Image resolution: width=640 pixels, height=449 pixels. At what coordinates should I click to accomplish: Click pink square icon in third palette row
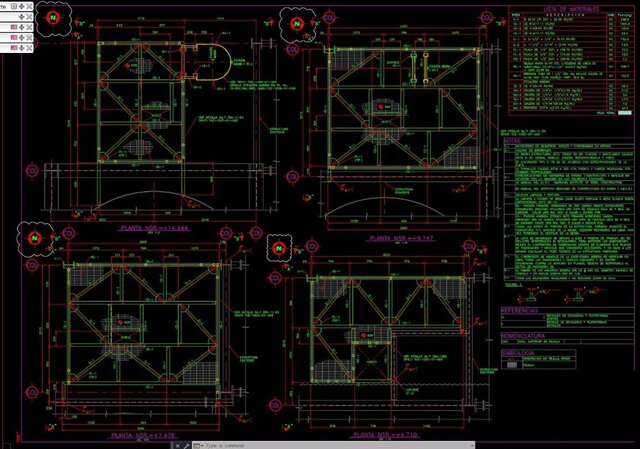click(x=13, y=27)
